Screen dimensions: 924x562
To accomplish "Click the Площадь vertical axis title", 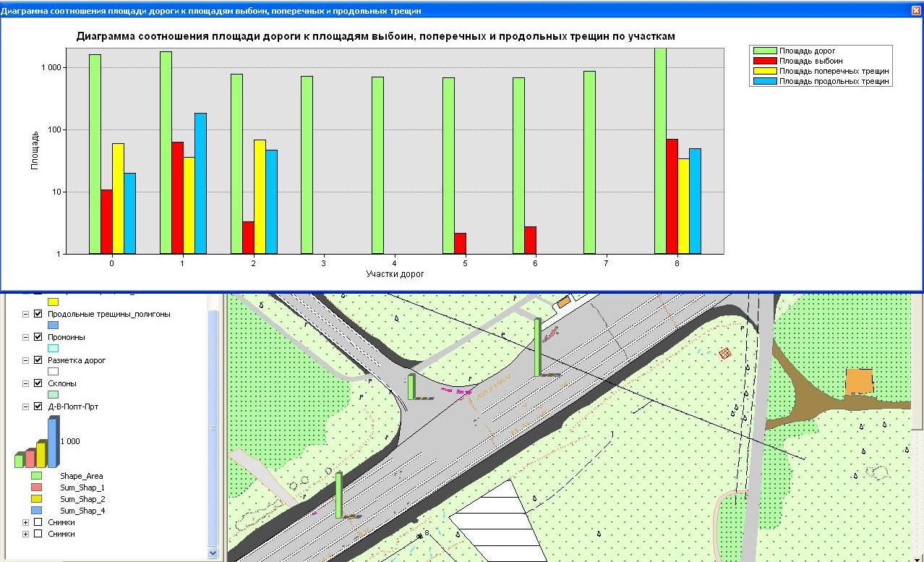I will coord(35,151).
